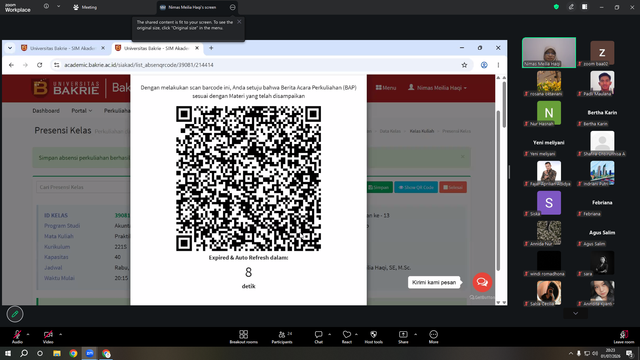
Task: Open Chrome three-dot menu
Action: [x=498, y=65]
